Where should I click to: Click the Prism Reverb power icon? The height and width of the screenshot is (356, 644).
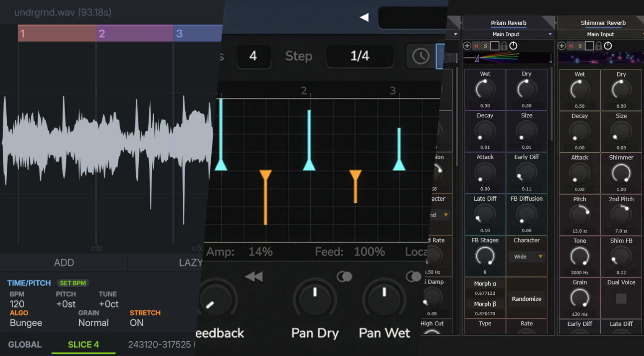coord(513,46)
